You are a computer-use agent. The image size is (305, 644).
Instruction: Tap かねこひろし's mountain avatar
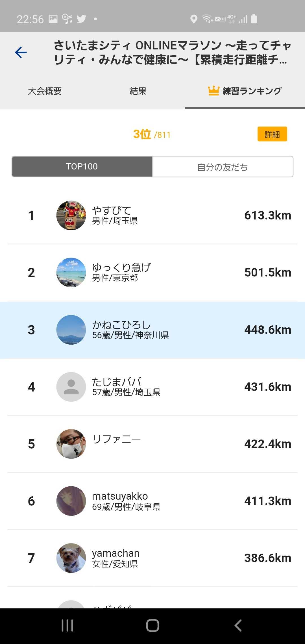[71, 330]
